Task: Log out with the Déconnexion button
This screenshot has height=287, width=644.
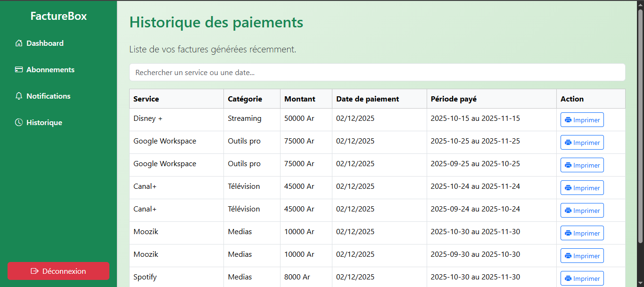Action: tap(58, 271)
